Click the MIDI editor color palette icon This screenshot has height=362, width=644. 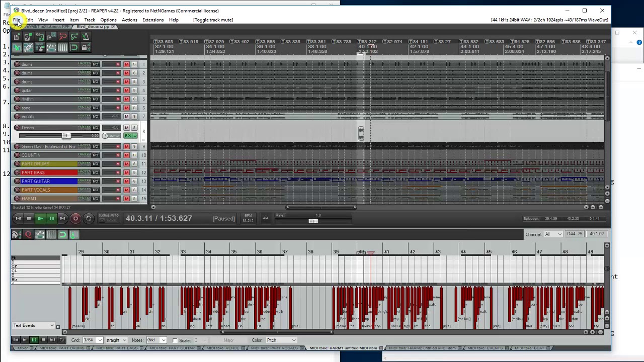click(x=17, y=234)
